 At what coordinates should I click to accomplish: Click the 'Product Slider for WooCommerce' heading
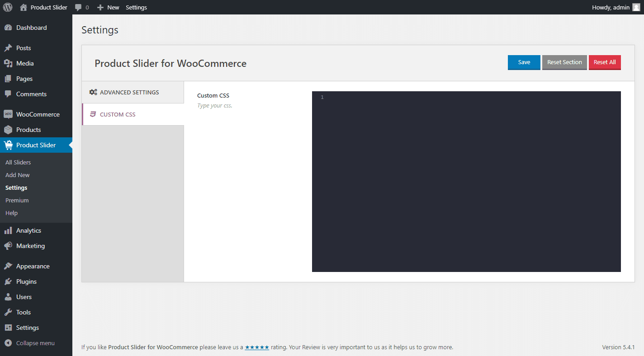pos(170,63)
